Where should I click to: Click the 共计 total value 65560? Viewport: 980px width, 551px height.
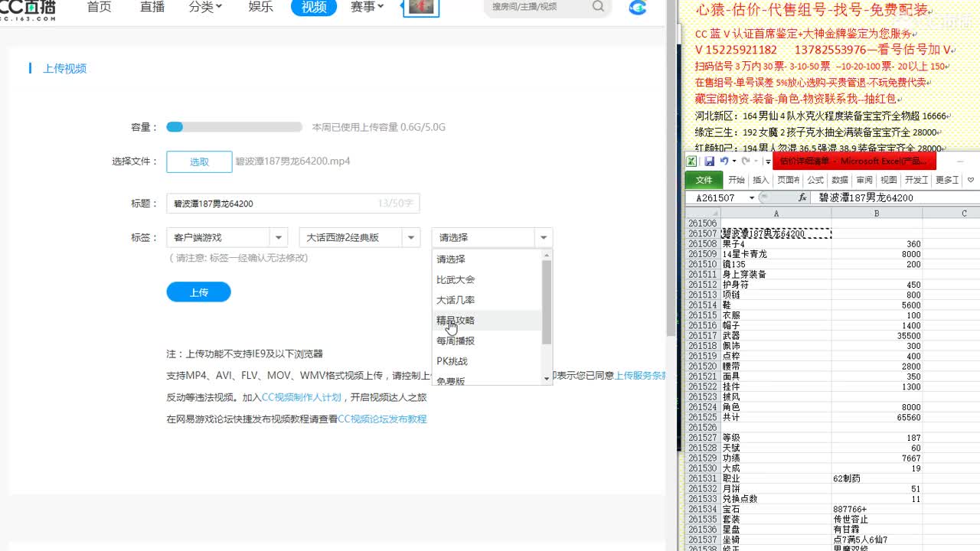point(877,418)
